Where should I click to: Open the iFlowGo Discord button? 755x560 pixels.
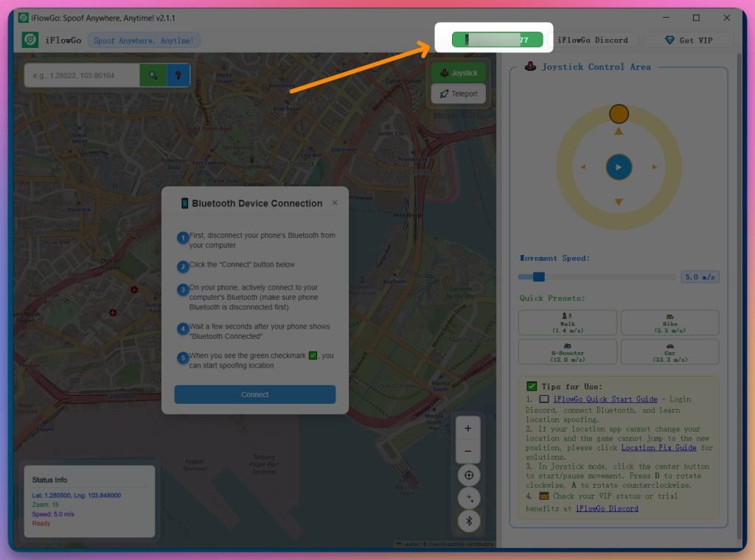(x=593, y=40)
